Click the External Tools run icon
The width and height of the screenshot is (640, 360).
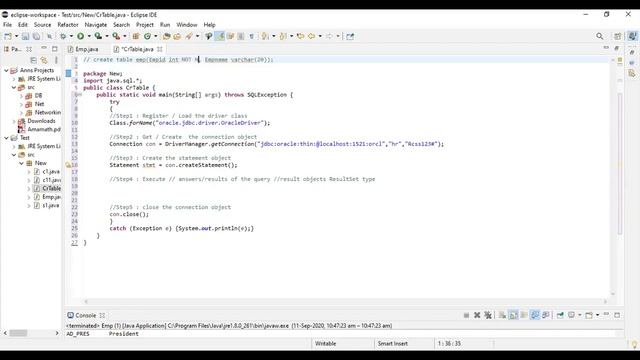116,36
